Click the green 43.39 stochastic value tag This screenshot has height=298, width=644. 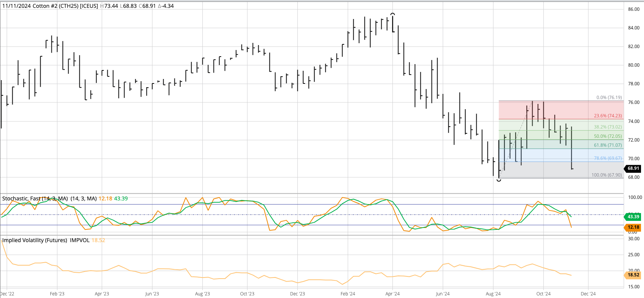633,217
